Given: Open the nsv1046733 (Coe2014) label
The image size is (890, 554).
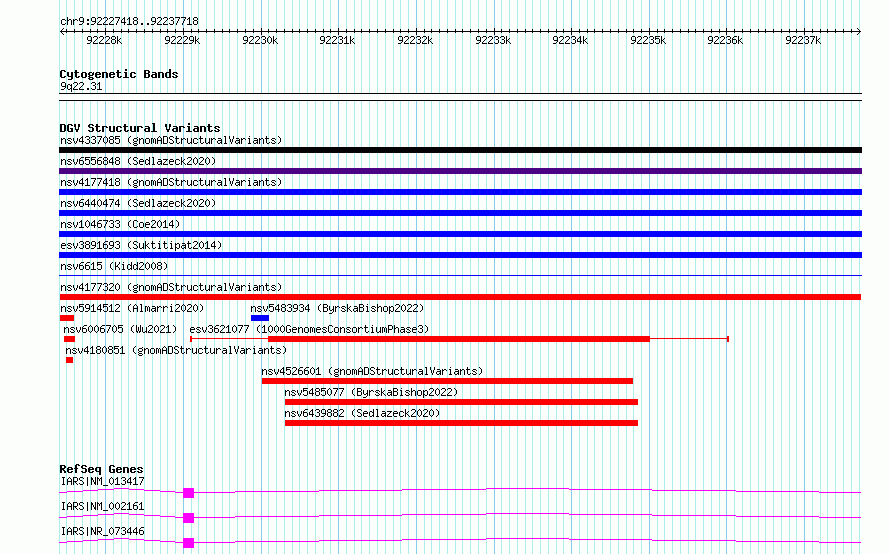Looking at the screenshot, I should pos(120,224).
